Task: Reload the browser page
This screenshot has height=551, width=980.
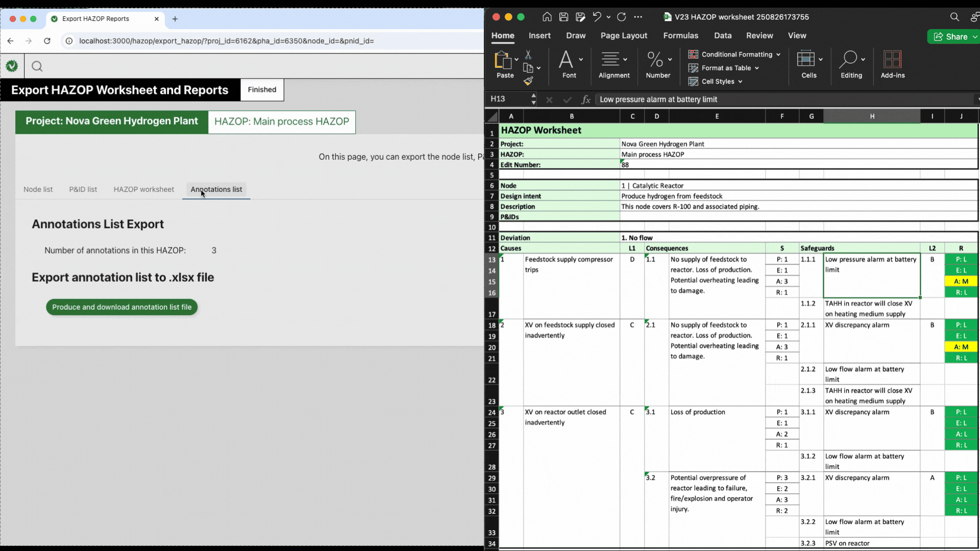Action: 47,41
